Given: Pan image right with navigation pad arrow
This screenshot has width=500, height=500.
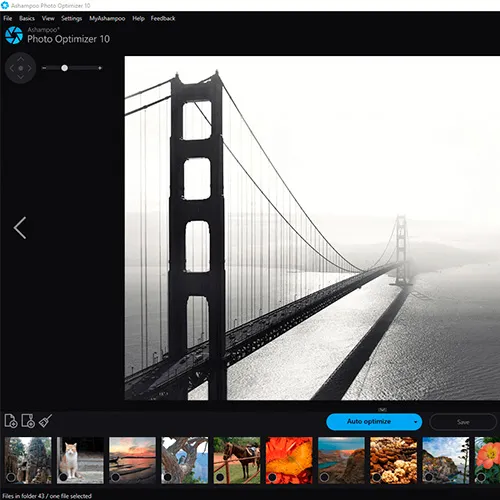Looking at the screenshot, I should pos(30,68).
